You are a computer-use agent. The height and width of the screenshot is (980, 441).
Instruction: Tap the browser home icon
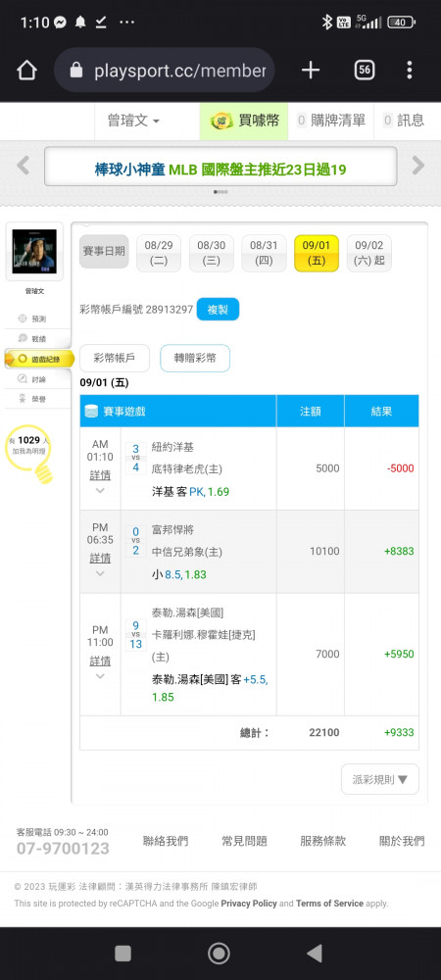[26, 71]
